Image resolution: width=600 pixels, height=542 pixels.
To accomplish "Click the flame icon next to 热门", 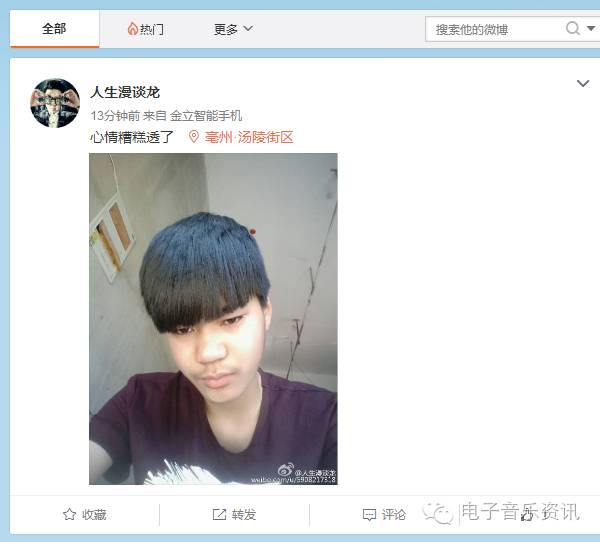I will pyautogui.click(x=132, y=29).
